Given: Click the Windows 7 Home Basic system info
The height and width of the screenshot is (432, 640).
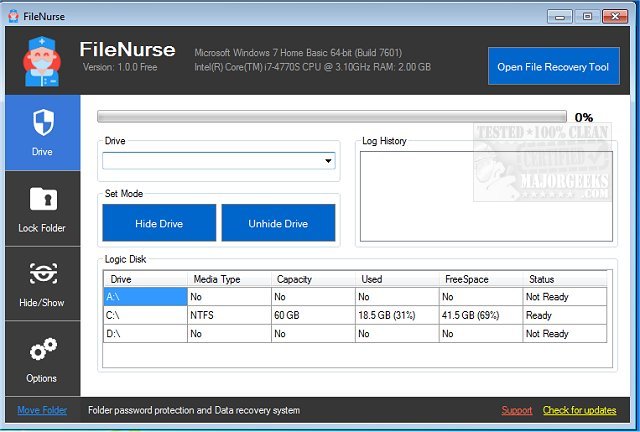Looking at the screenshot, I should click(x=298, y=53).
